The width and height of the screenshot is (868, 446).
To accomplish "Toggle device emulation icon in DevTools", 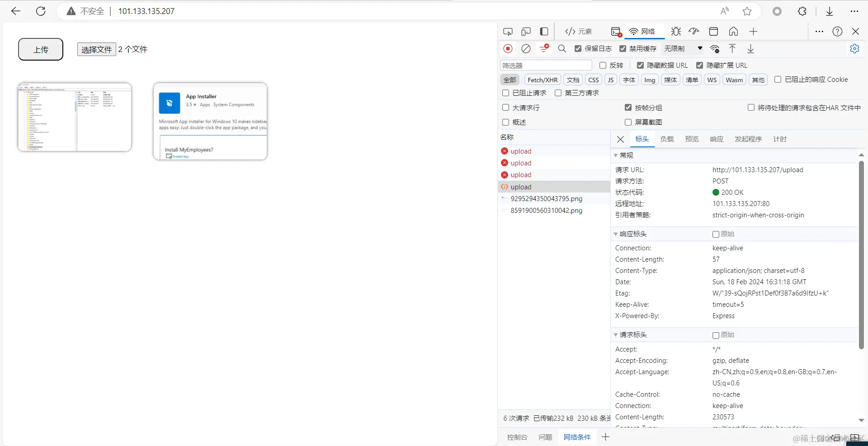I will 526,32.
